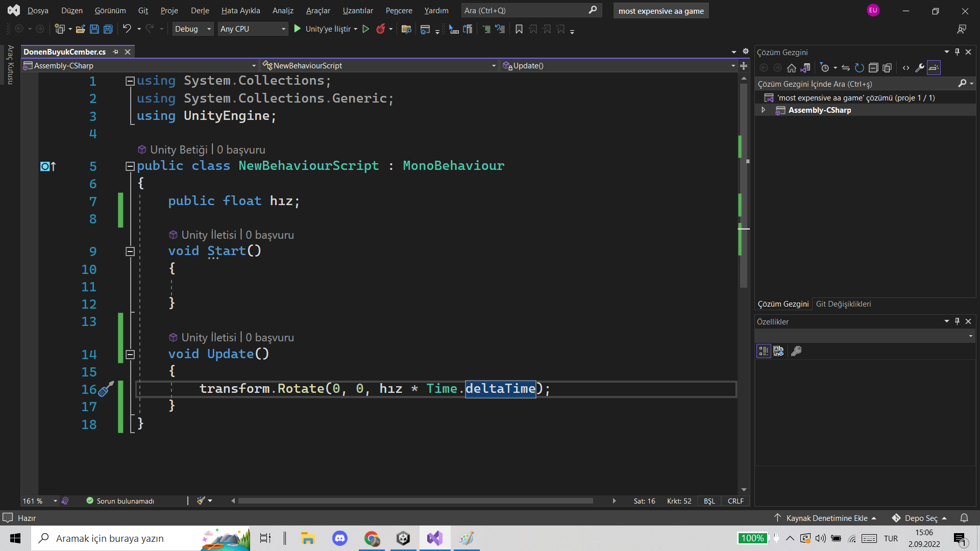The height and width of the screenshot is (551, 980).
Task: Click the quick actions screwdriver icon on line 16
Action: pyautogui.click(x=106, y=389)
